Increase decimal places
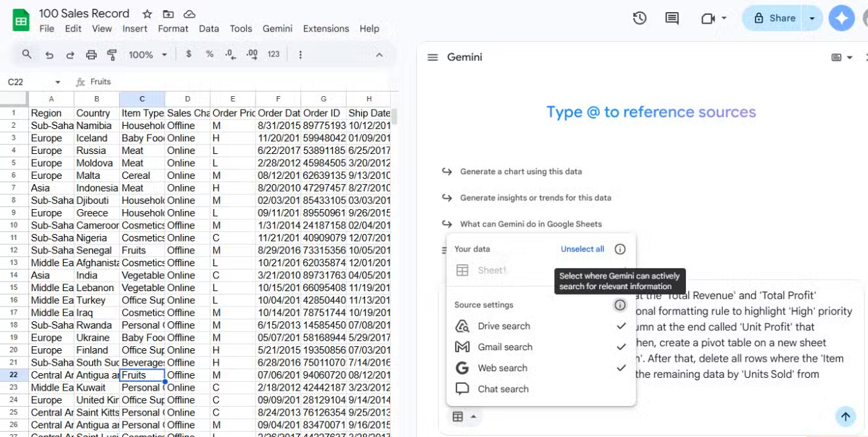The width and height of the screenshot is (868, 437). pyautogui.click(x=252, y=54)
